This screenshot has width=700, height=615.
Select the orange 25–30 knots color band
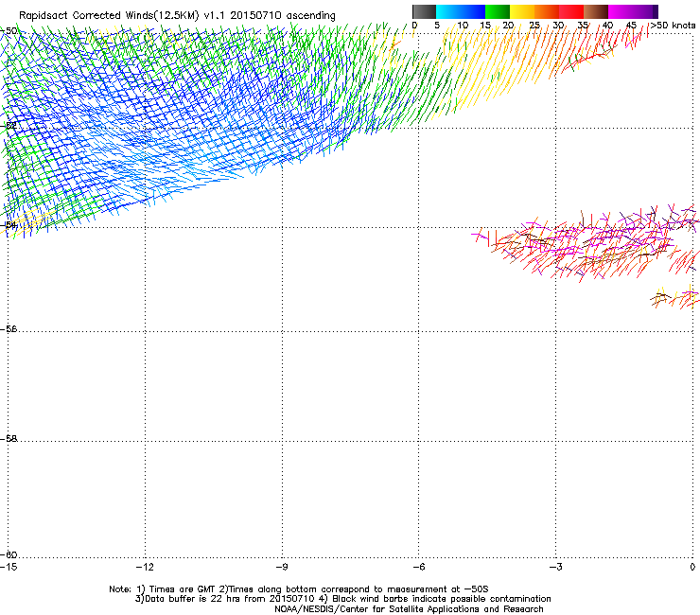[x=547, y=11]
